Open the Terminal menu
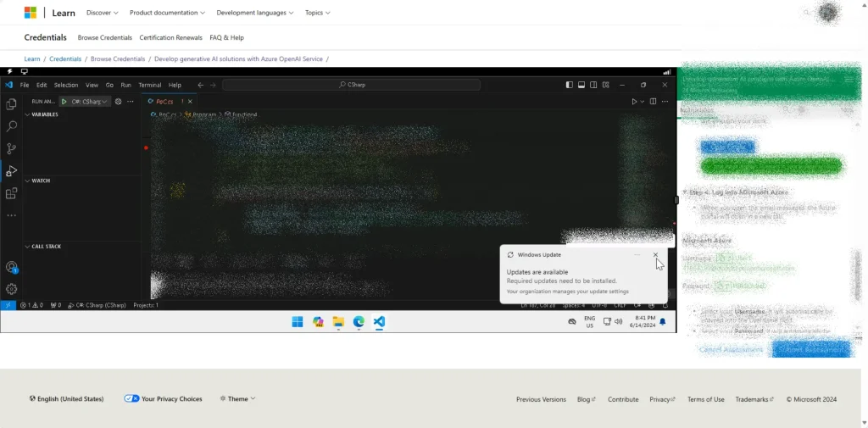The height and width of the screenshot is (428, 868). click(x=149, y=86)
